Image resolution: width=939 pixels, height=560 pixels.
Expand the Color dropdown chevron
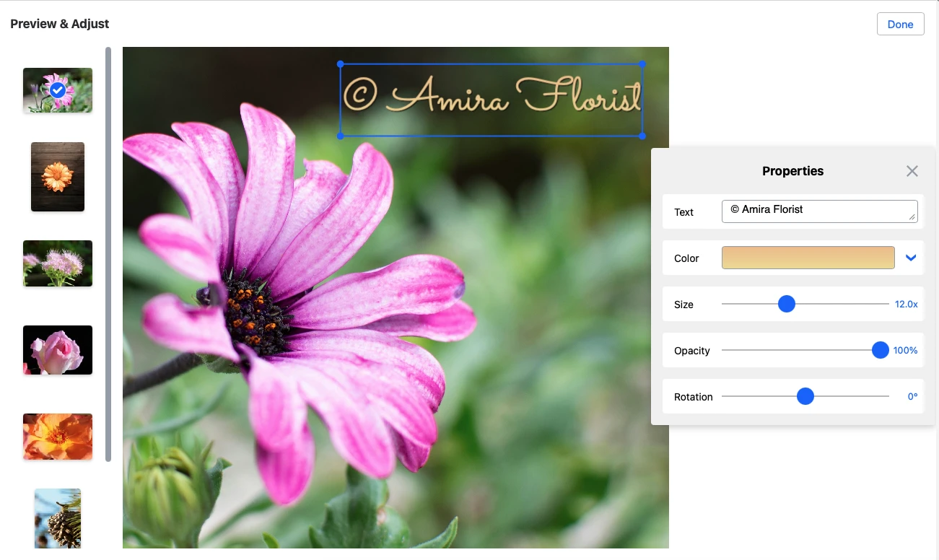tap(911, 258)
